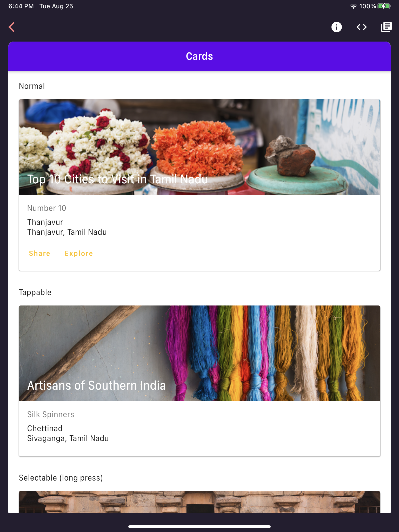The image size is (399, 532).
Task: Click the 'Tappable' section label
Action: (x=35, y=292)
